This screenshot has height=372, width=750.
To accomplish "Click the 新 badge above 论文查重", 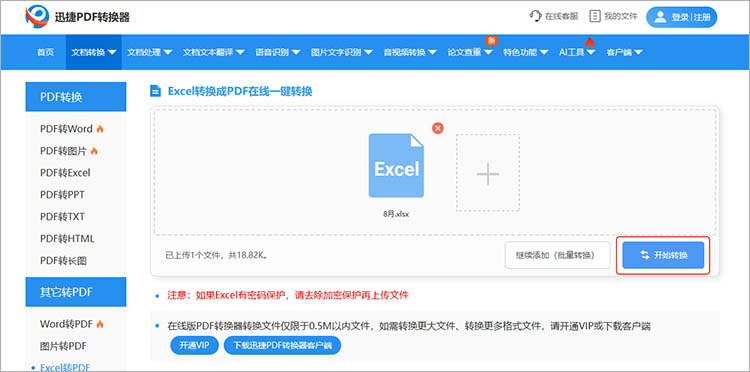I will 491,41.
